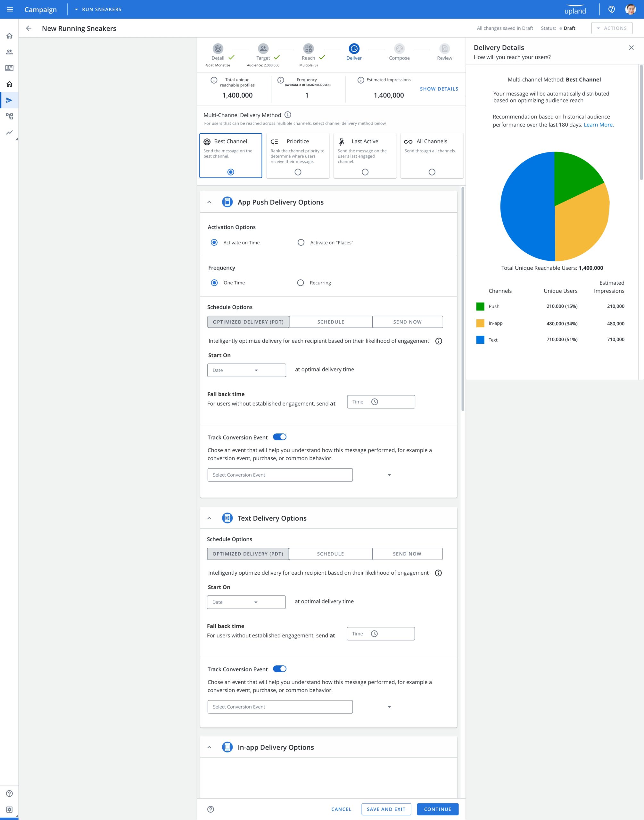Show info for Estimated Impressions
This screenshot has width=644, height=820.
tap(361, 80)
